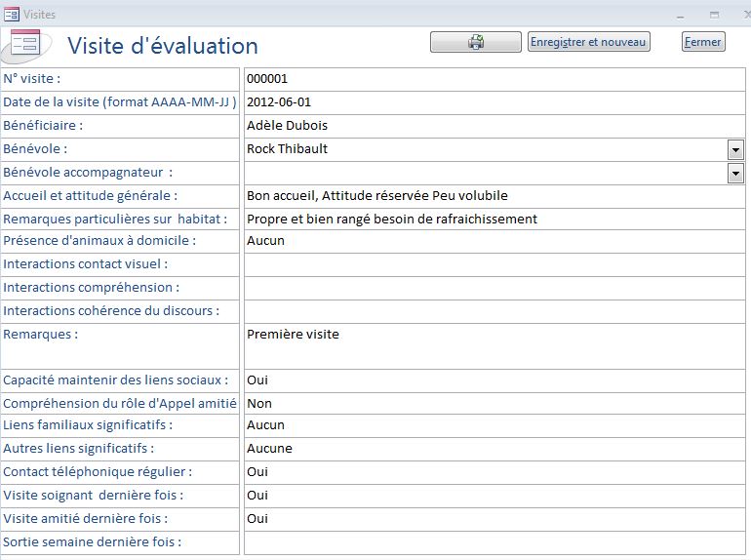Click the Visites form icon in title bar

tap(11, 15)
